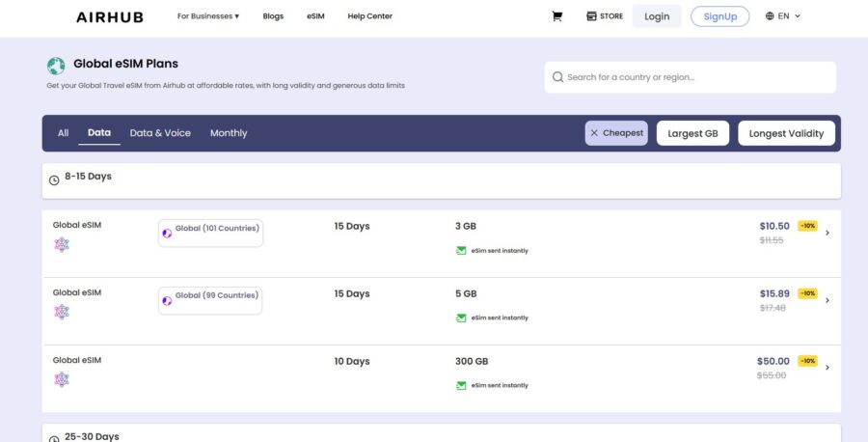Click the 10 Days validity text

click(x=351, y=361)
